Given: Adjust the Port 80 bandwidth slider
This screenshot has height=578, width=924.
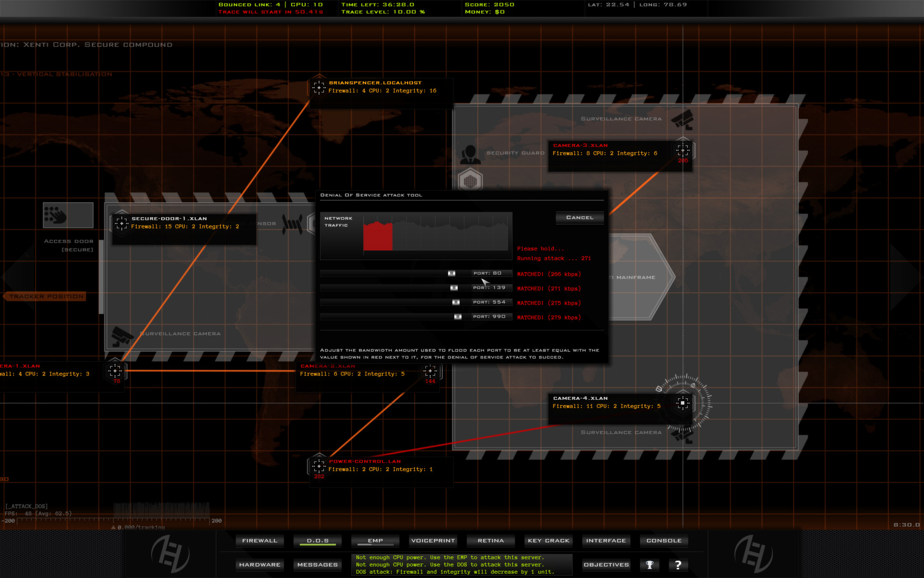Looking at the screenshot, I should point(451,273).
